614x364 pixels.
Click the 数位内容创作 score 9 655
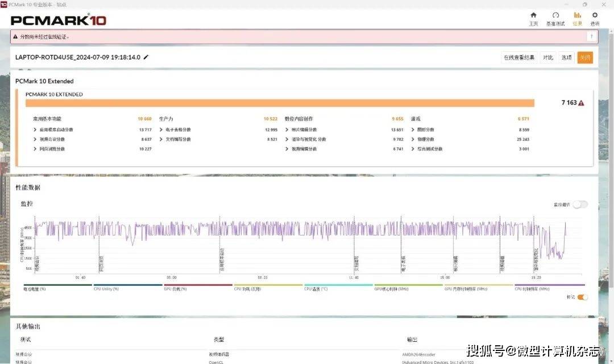coord(397,119)
